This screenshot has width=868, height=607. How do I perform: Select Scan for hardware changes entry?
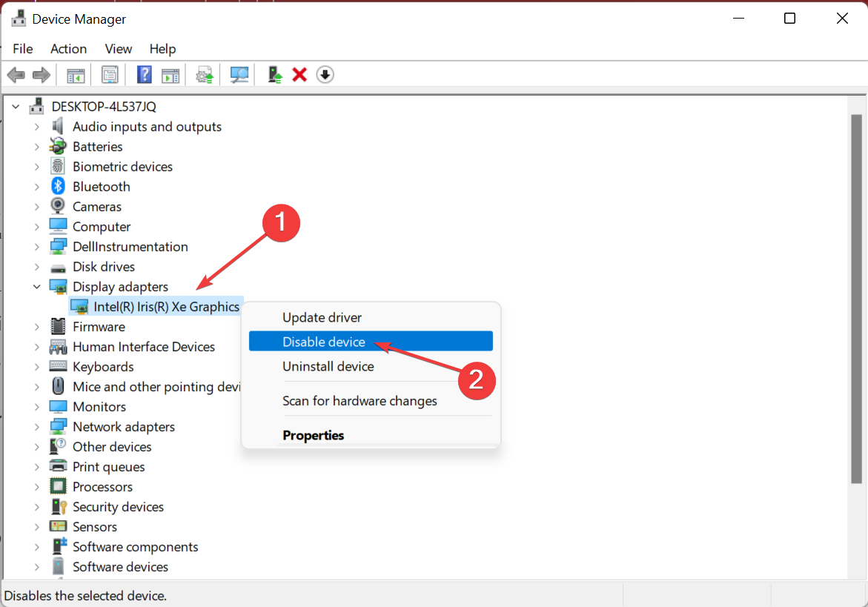point(371,401)
